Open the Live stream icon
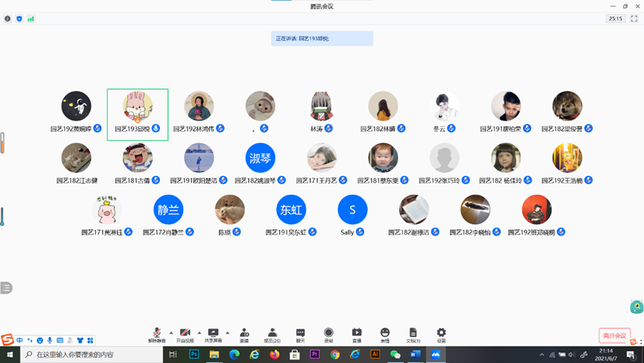 357,333
